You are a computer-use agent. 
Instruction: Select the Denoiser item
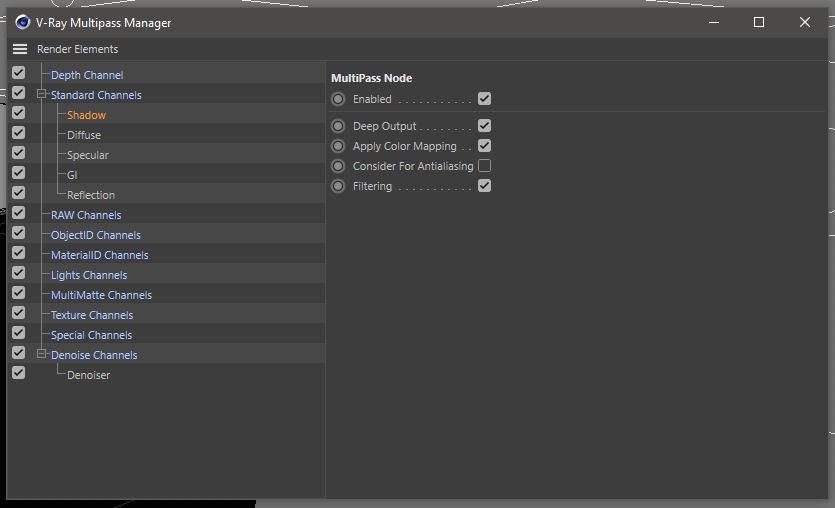[88, 375]
